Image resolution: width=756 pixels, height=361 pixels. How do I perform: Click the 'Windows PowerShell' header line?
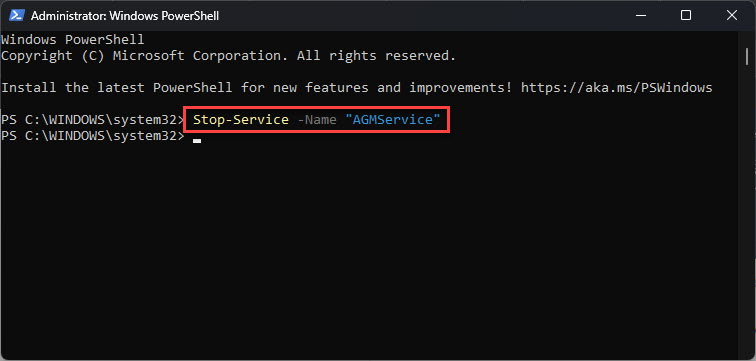tap(73, 40)
